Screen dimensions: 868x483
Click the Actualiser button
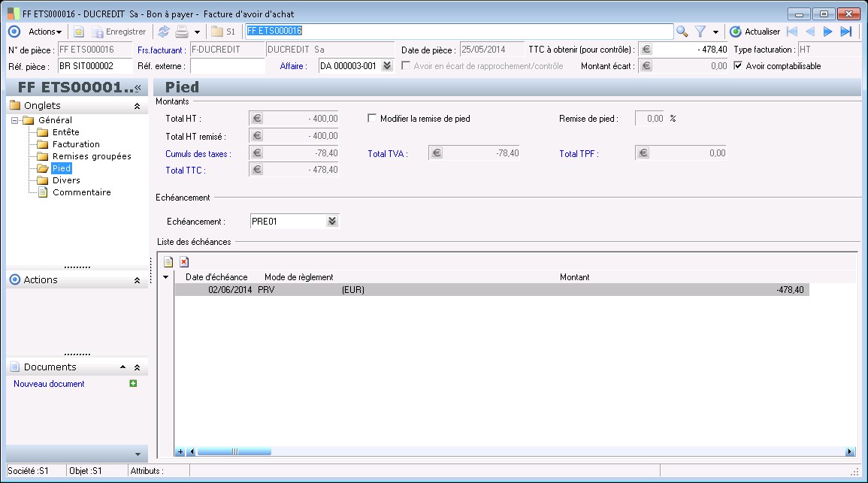pyautogui.click(x=755, y=32)
